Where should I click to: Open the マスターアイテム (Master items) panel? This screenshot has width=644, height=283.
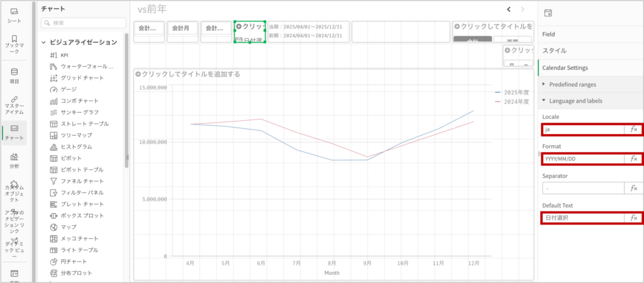[x=14, y=103]
